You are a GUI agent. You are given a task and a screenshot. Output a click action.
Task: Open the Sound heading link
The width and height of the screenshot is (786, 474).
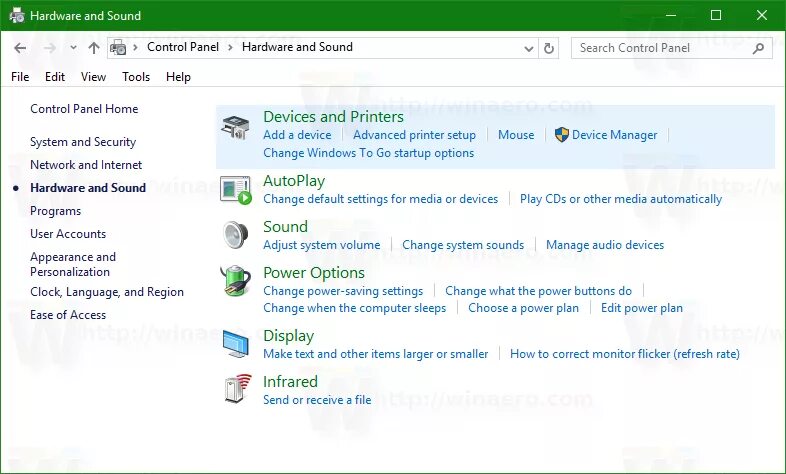[x=285, y=226]
